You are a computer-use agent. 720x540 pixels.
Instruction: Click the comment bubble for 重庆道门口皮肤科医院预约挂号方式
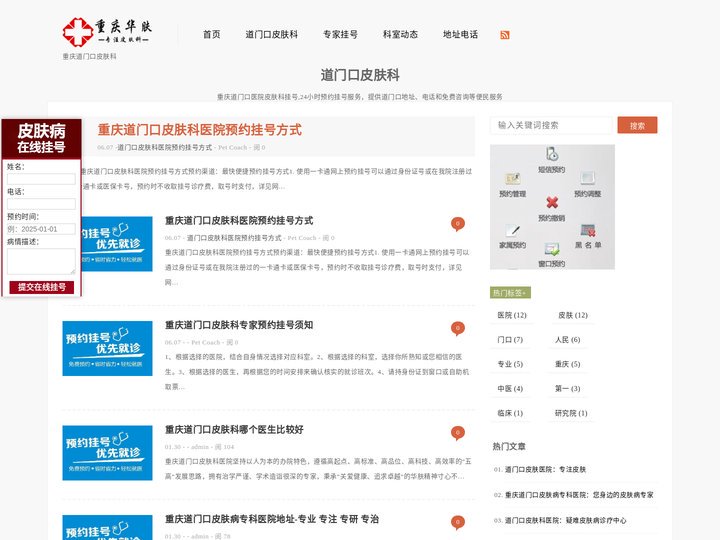(x=458, y=224)
